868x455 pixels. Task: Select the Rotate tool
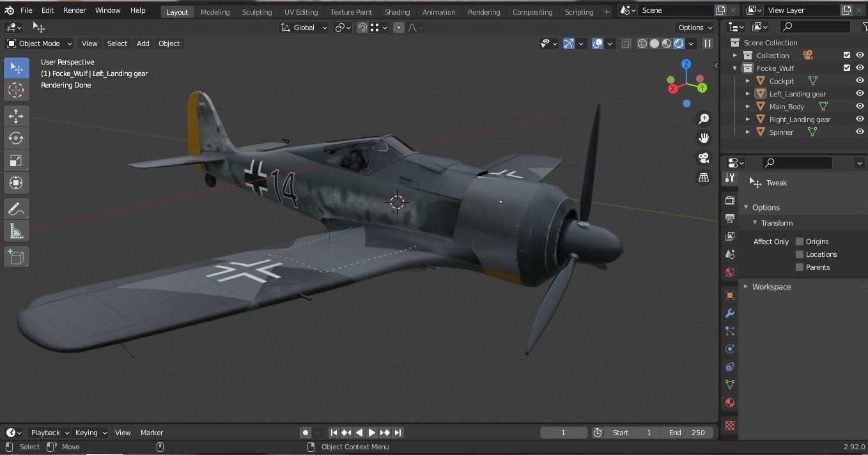[17, 138]
